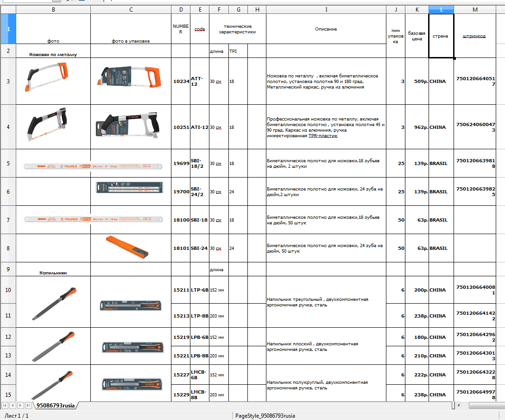This screenshot has height=420, width=505.
Task: Click the cell with code LPB-8B
Action: pyautogui.click(x=200, y=356)
